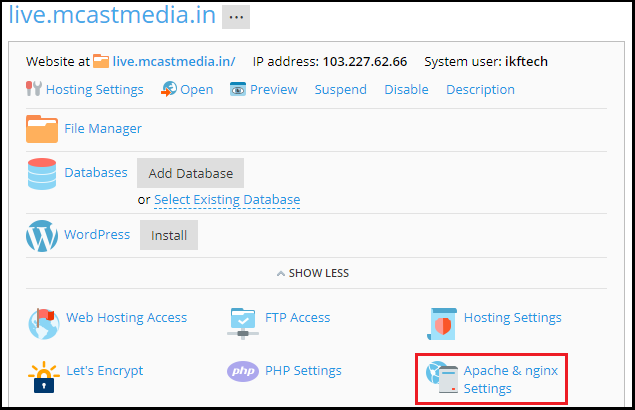Open the domain options ellipsis menu
The image size is (635, 410).
pos(236,17)
